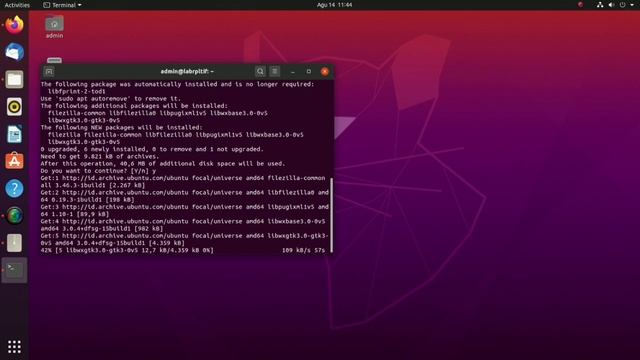Click the download progress line at 42%
The image size is (640, 360).
point(183,250)
